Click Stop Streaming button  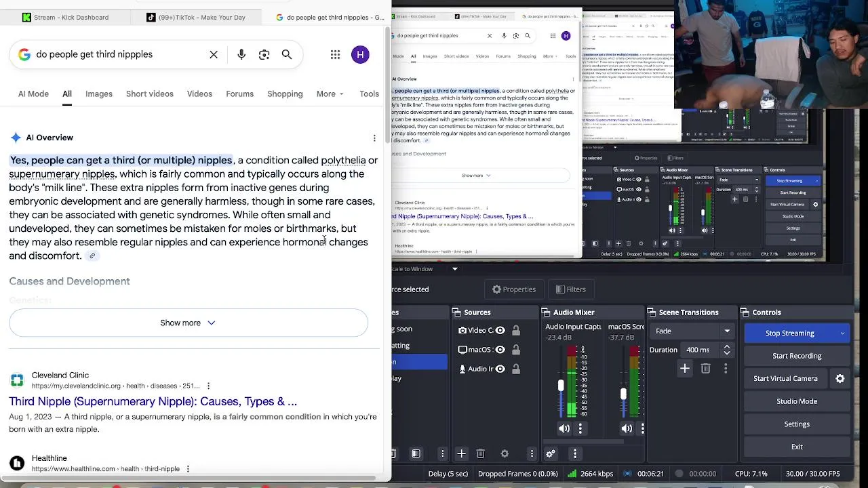(x=790, y=333)
